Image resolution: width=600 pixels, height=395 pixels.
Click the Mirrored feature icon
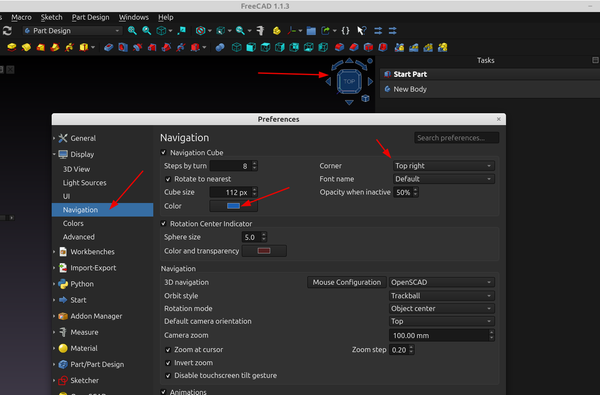tap(399, 47)
